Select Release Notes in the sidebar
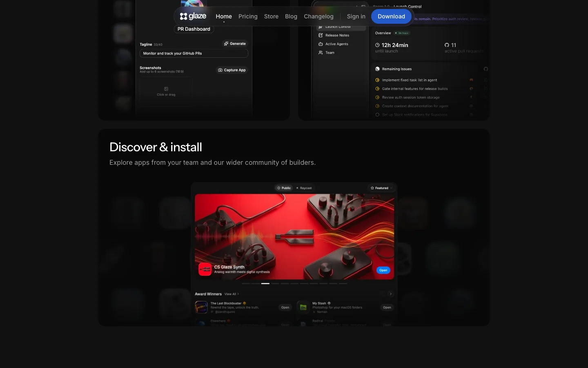Image resolution: width=588 pixels, height=368 pixels. tap(337, 35)
